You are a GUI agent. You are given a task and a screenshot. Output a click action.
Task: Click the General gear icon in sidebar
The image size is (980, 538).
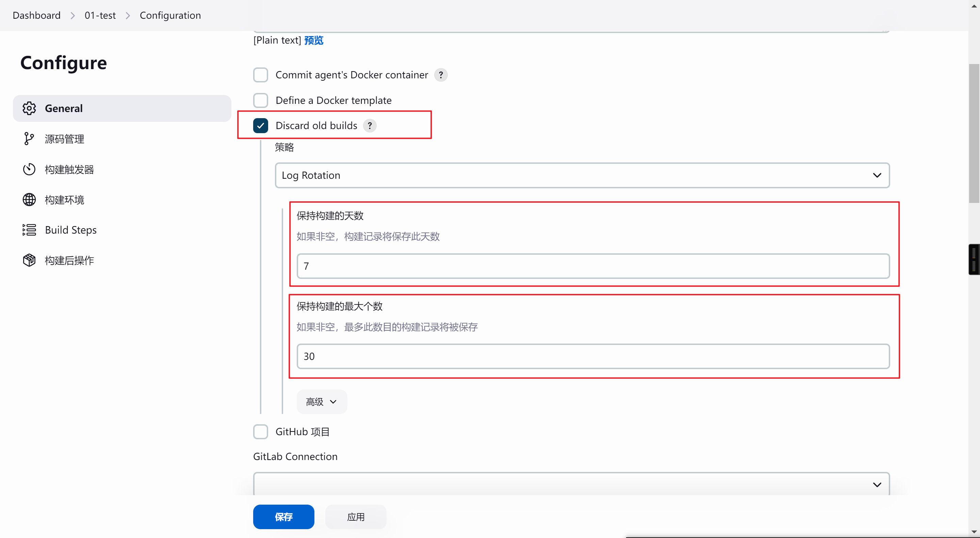[29, 109]
